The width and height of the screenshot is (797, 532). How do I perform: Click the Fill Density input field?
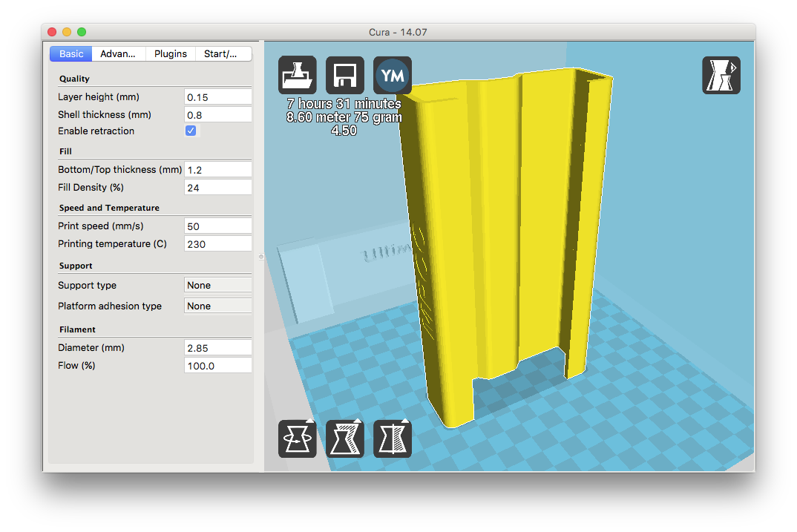coord(217,188)
